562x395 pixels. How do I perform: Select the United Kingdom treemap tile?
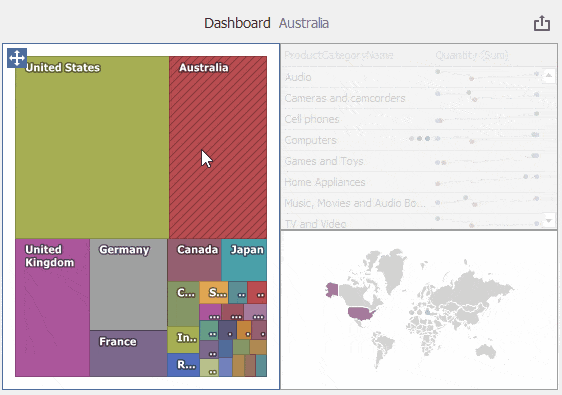point(52,308)
